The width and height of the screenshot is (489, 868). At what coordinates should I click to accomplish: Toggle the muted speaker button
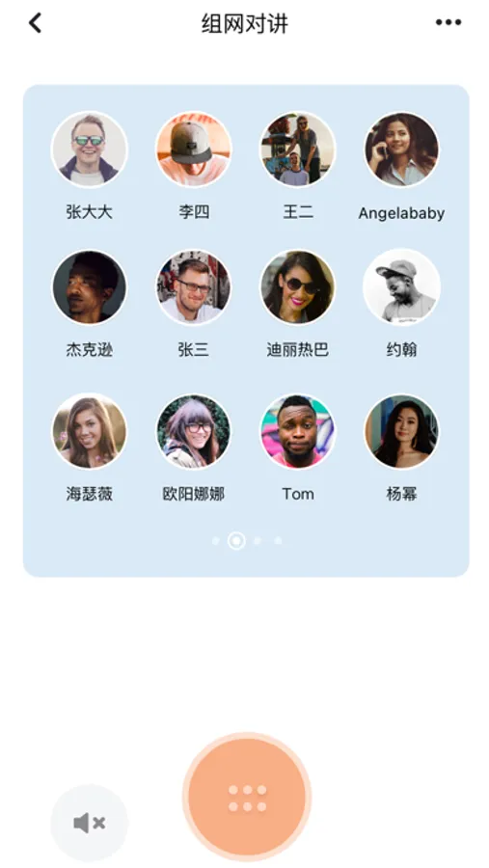89,824
